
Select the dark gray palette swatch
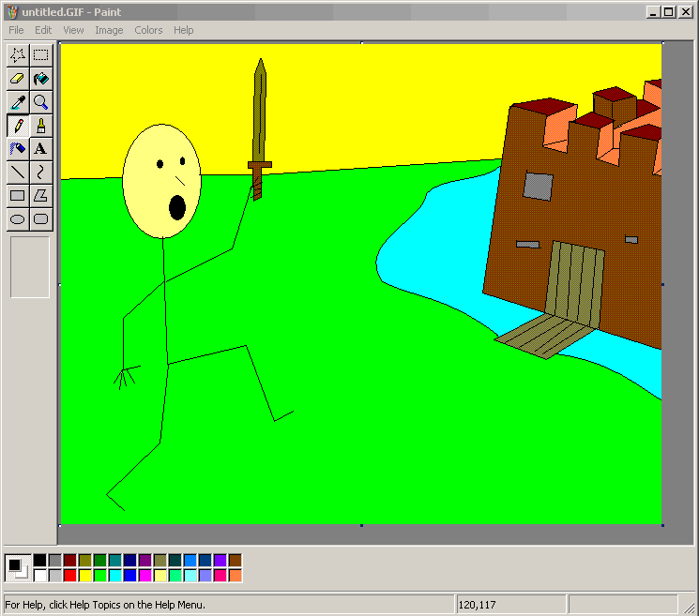point(54,561)
